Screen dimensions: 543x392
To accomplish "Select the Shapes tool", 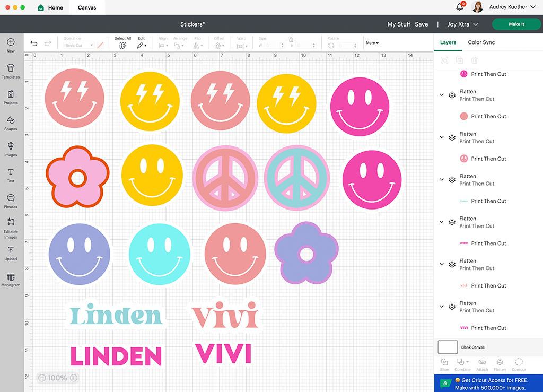I will click(x=11, y=123).
